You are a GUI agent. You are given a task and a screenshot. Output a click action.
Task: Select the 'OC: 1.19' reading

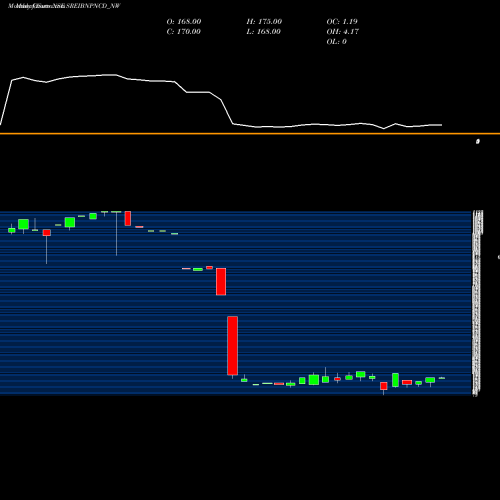point(342,21)
